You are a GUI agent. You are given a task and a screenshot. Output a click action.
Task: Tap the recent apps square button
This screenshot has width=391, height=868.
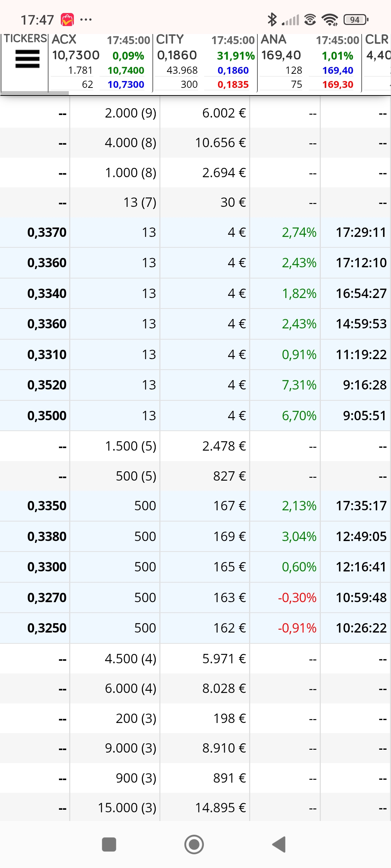(x=109, y=844)
